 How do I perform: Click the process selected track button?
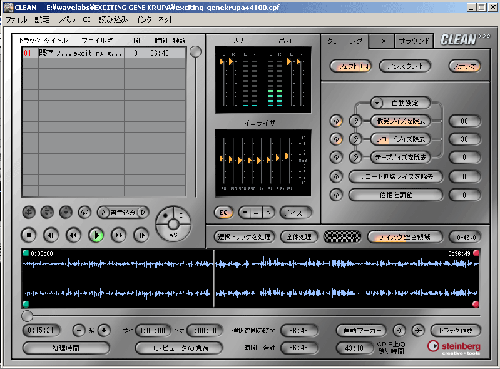pyautogui.click(x=244, y=237)
